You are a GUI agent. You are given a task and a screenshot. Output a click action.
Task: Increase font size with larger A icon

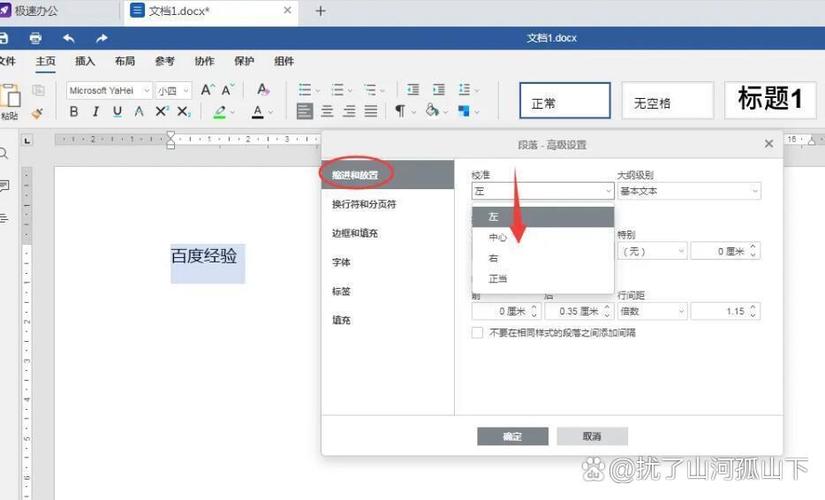coord(208,90)
